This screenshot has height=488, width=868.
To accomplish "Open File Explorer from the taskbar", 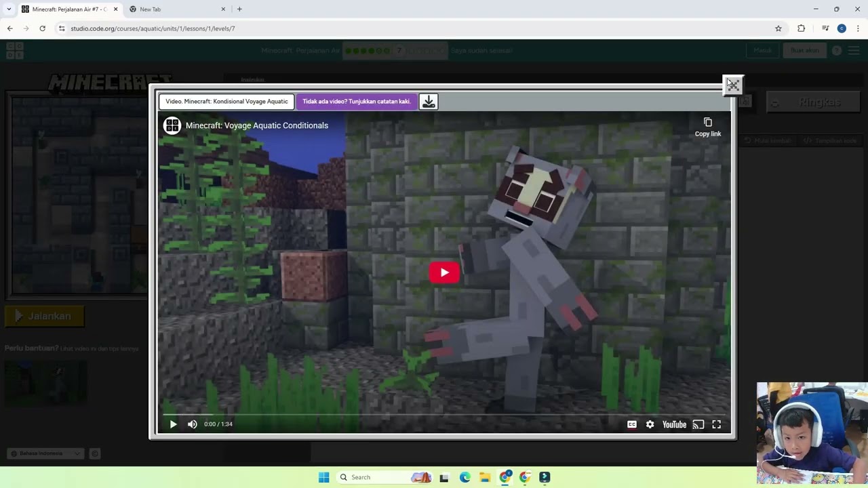I will (x=485, y=477).
